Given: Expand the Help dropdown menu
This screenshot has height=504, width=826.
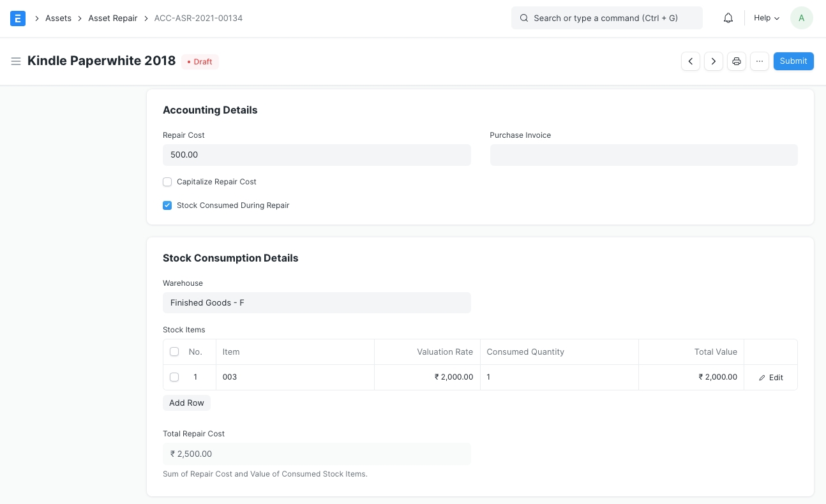Looking at the screenshot, I should tap(766, 19).
